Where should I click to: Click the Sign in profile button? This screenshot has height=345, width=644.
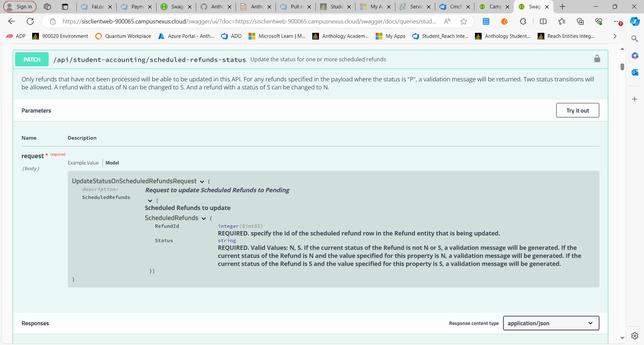click(x=20, y=7)
